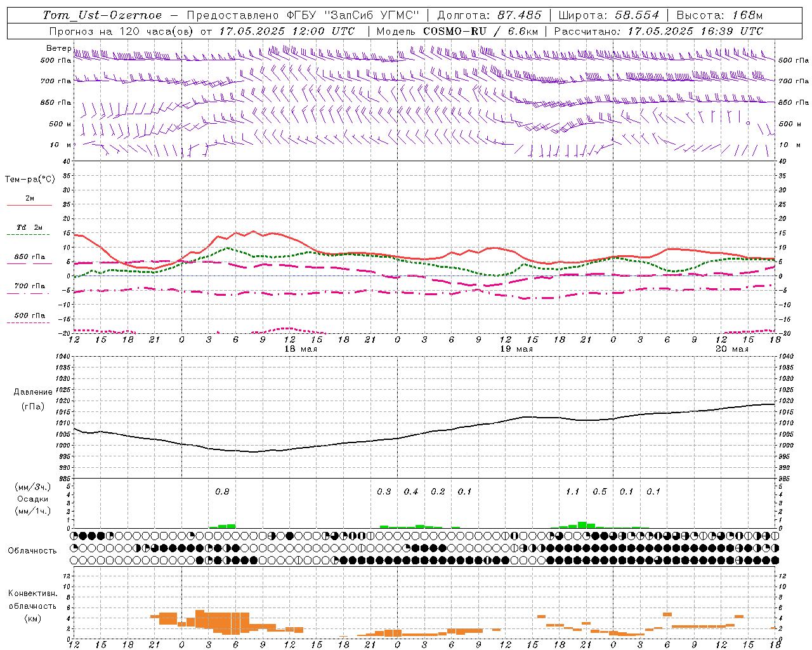Select the Давление pressure panel label
The width and height of the screenshot is (812, 650).
point(33,392)
